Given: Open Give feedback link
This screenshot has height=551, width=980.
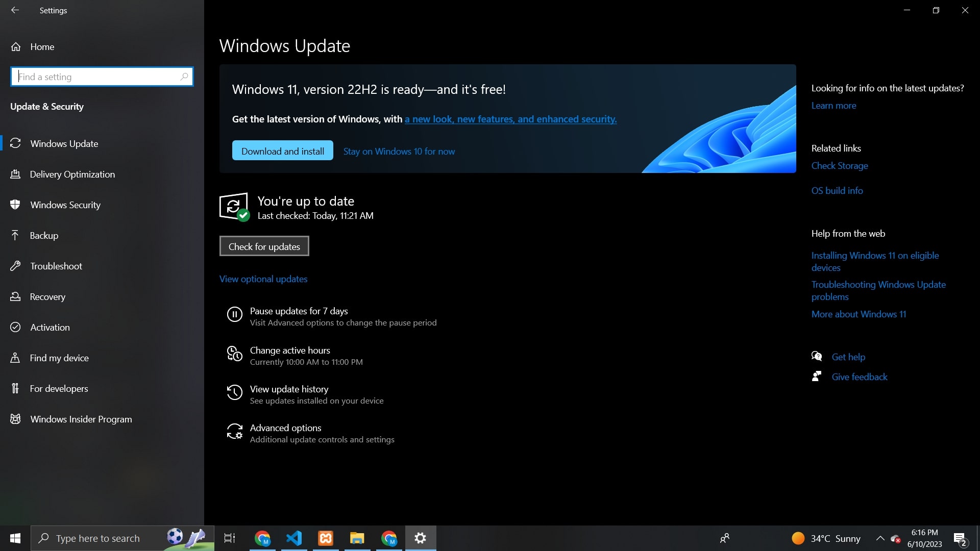Looking at the screenshot, I should coord(860,377).
